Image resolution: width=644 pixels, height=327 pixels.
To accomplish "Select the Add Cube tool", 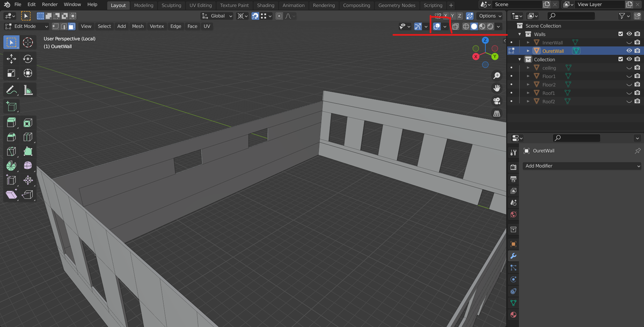I will (11, 106).
